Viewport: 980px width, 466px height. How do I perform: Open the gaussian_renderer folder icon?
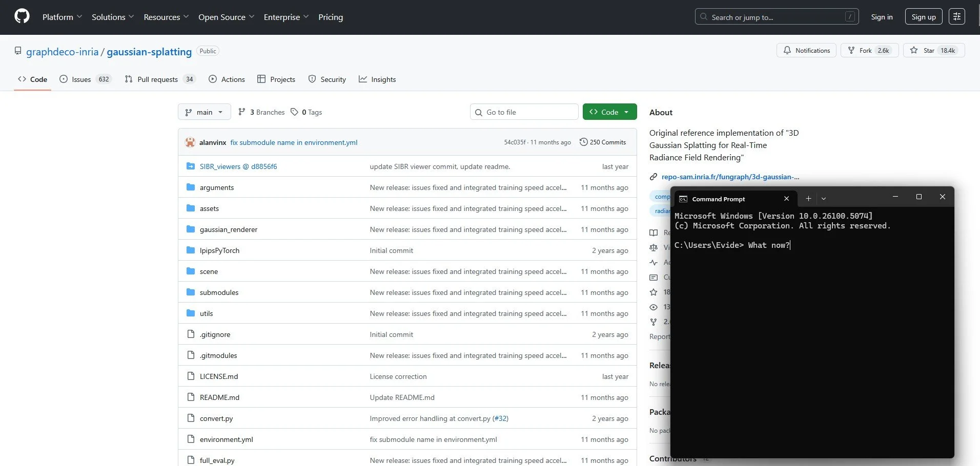191,229
